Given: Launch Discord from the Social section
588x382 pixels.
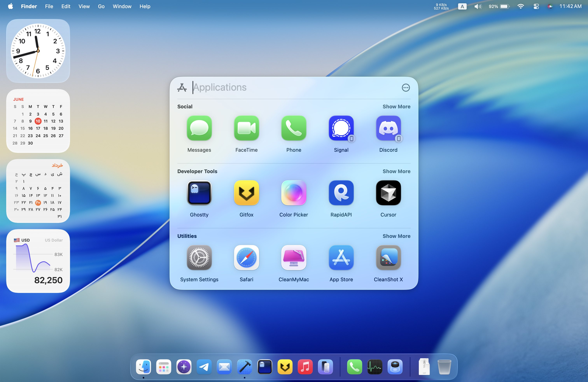Looking at the screenshot, I should click(x=388, y=128).
